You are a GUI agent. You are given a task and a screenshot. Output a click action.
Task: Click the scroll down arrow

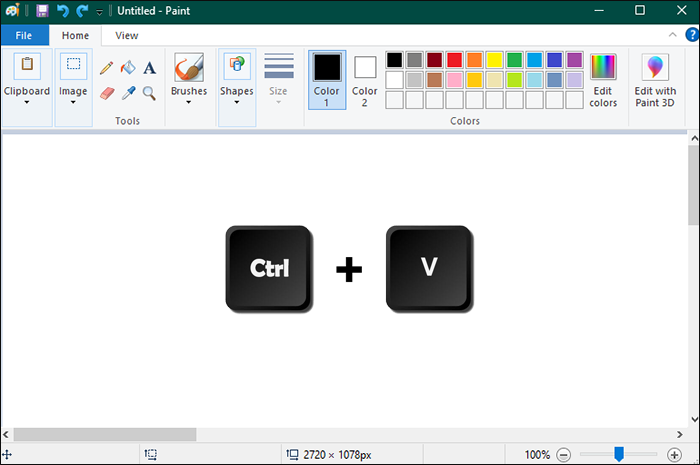pyautogui.click(x=694, y=419)
